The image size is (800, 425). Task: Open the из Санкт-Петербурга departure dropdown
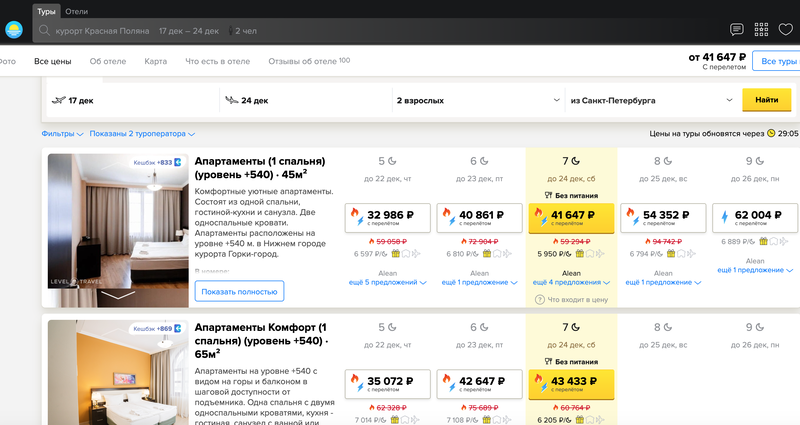pos(651,101)
